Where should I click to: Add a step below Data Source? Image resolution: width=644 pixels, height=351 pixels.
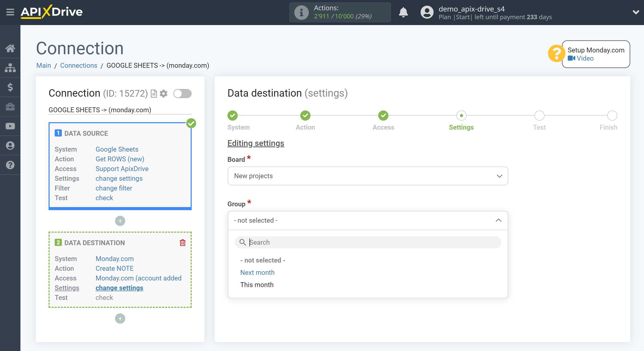point(120,221)
